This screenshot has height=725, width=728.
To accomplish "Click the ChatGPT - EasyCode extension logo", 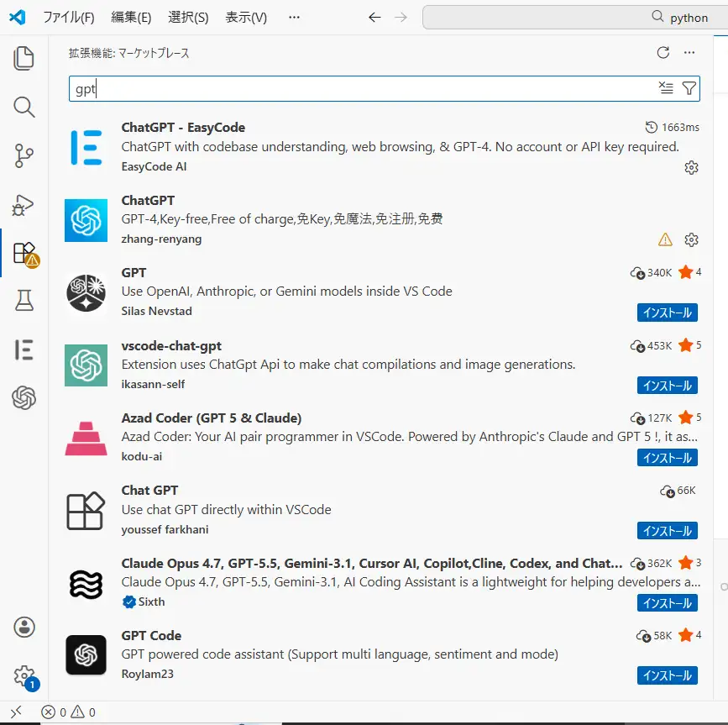I will 86,148.
